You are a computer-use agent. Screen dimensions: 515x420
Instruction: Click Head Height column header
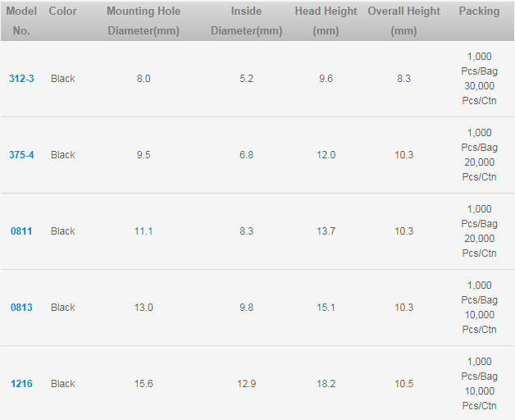326,21
